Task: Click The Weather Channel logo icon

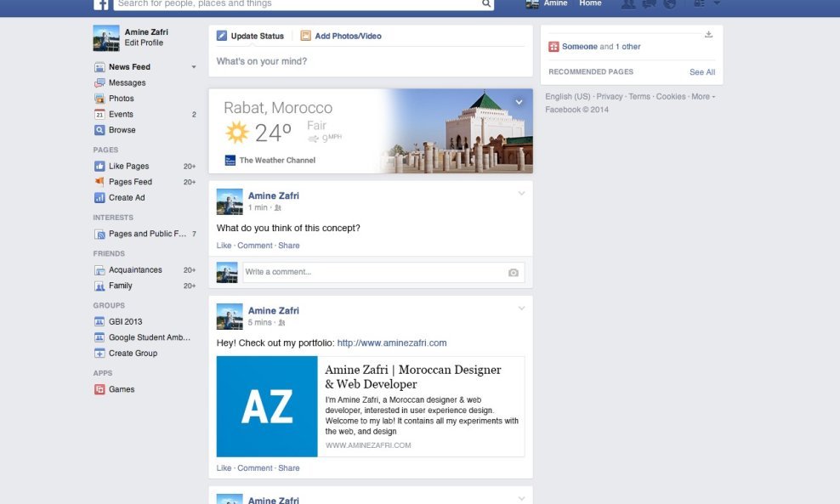Action: pos(230,160)
